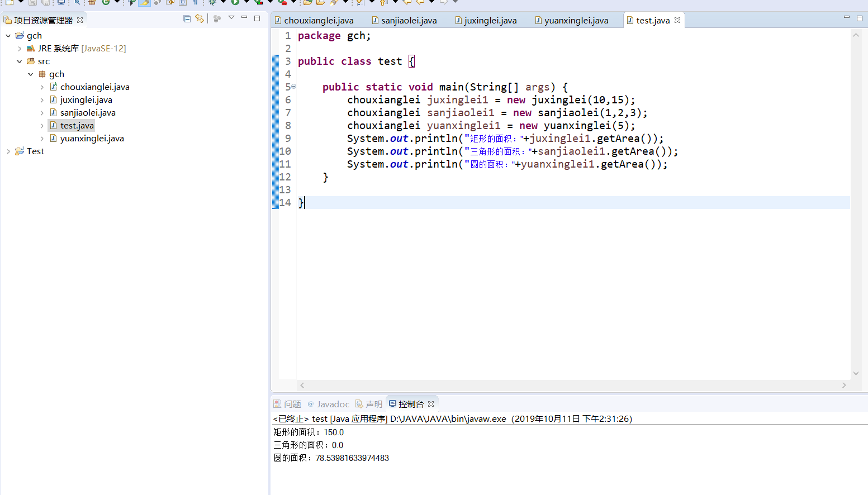
Task: Minimize the editor area
Action: 847,18
